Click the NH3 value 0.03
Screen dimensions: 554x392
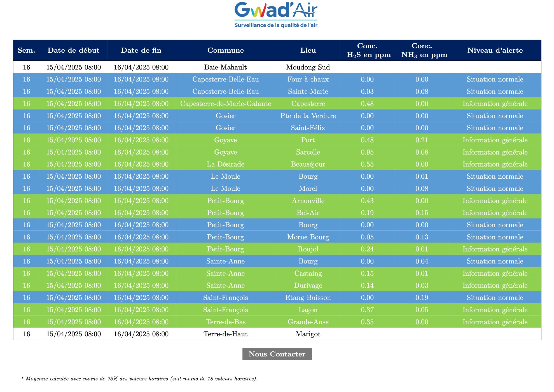[x=422, y=285]
